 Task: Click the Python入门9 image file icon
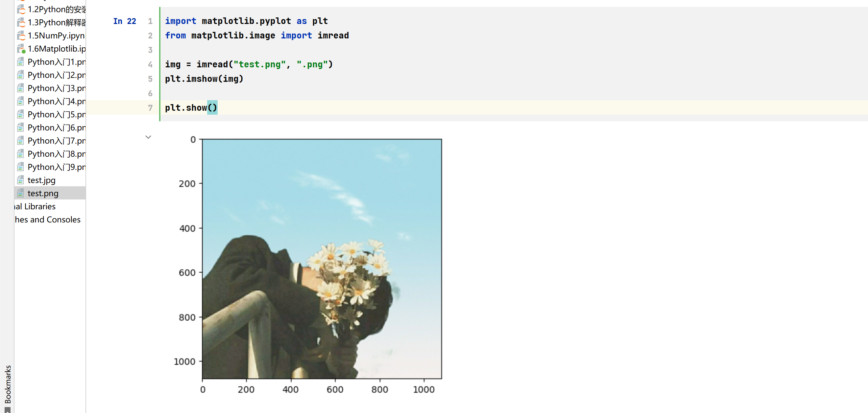coord(21,167)
